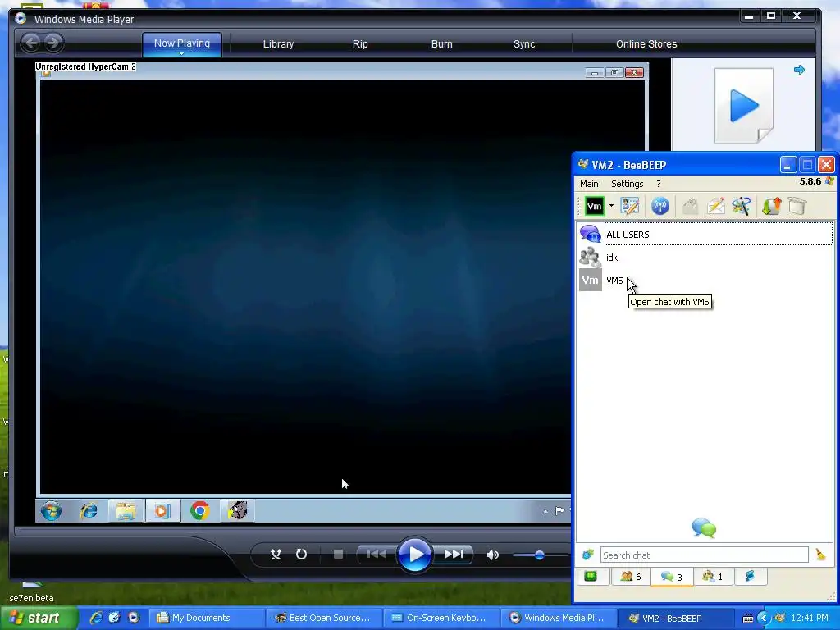Screen dimensions: 840x630
Task: Open the idk group chat
Action: (x=705, y=257)
